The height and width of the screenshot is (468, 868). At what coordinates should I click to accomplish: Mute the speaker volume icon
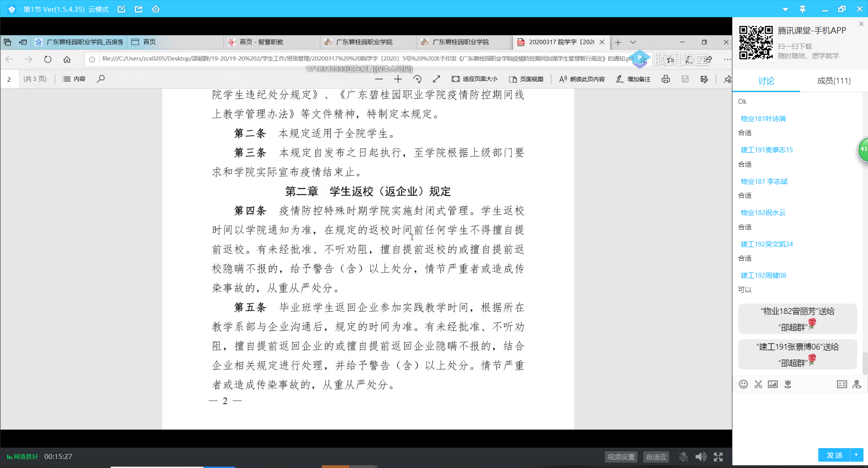point(701,457)
